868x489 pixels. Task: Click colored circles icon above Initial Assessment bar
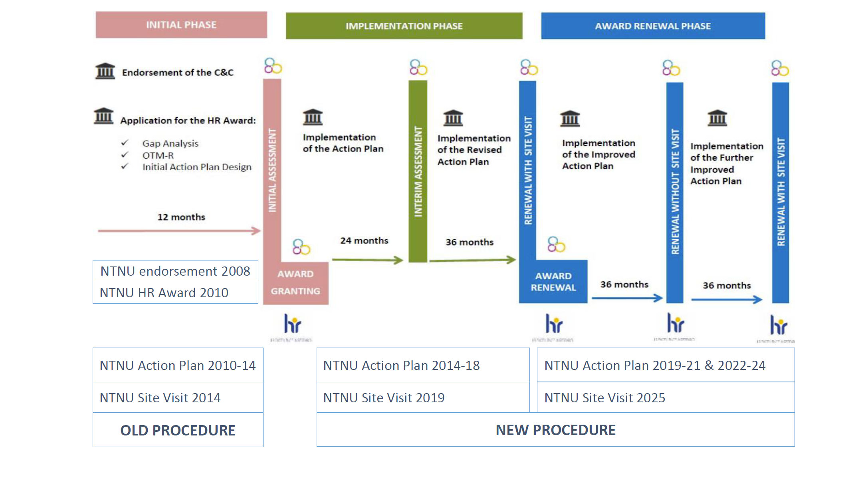273,66
